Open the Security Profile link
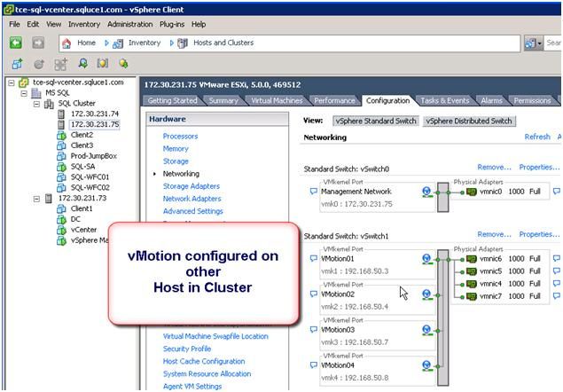Screen dimensions: 563x392 pos(187,349)
